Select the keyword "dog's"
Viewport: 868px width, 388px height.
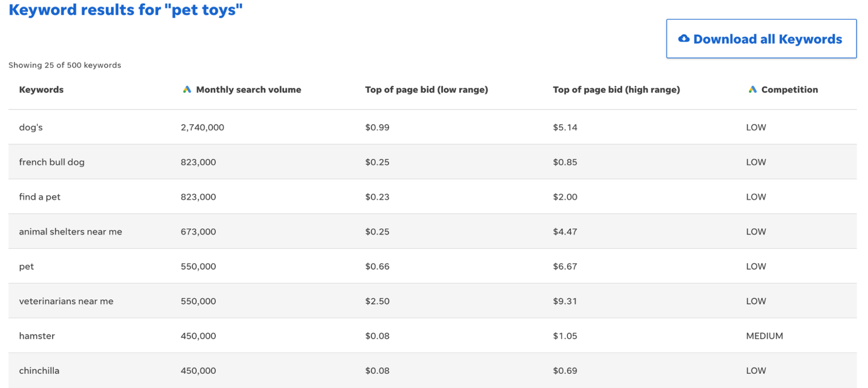pyautogui.click(x=30, y=127)
